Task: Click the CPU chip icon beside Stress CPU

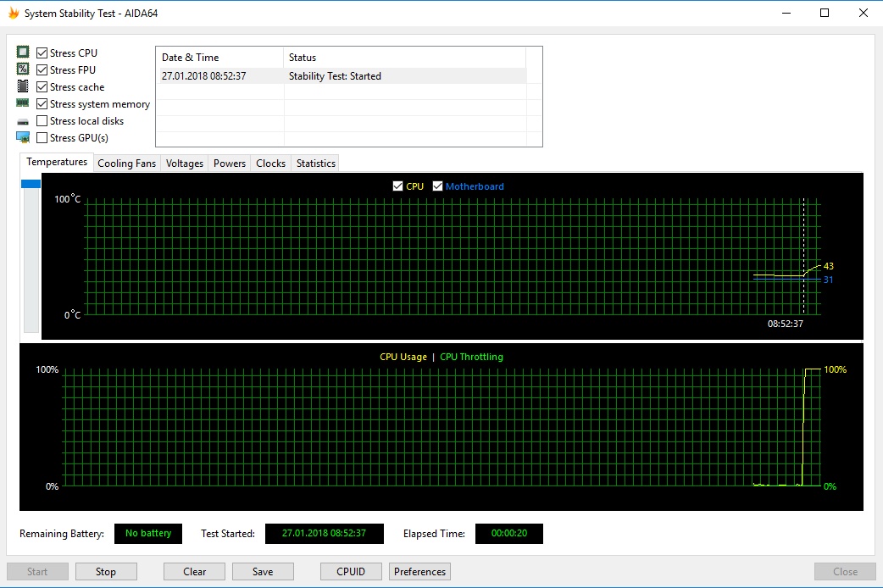Action: 23,53
